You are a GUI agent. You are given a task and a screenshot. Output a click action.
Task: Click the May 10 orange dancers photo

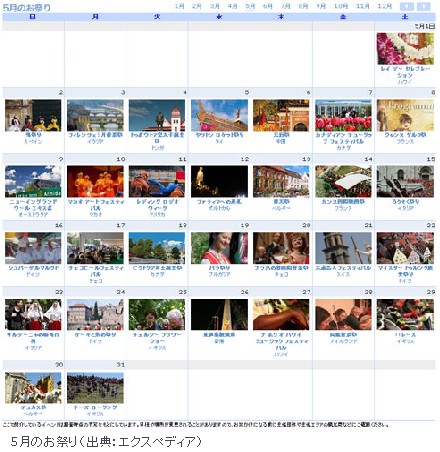coord(95,181)
